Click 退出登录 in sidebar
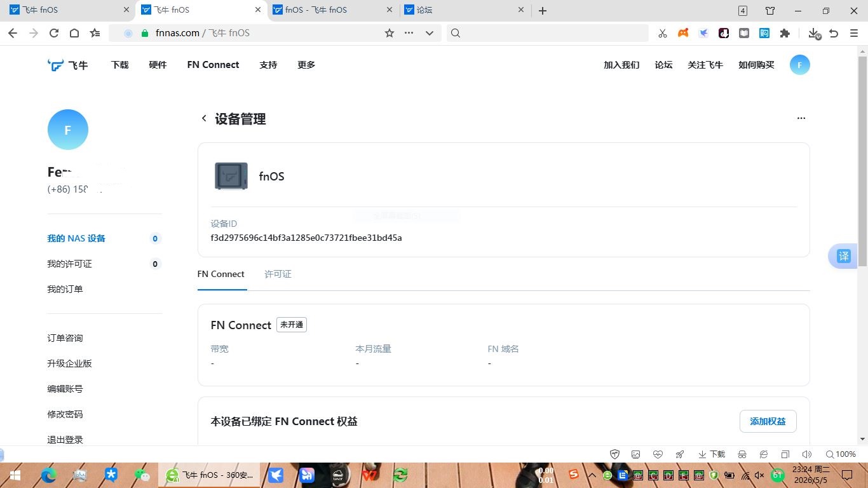Viewport: 868px width, 488px height. [65, 440]
